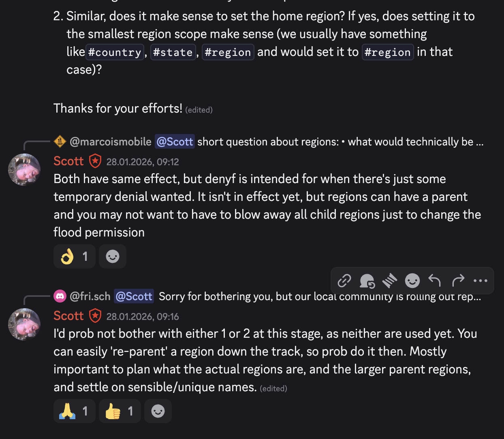Open the three-dot More menu for the message
The image size is (504, 439).
[481, 280]
